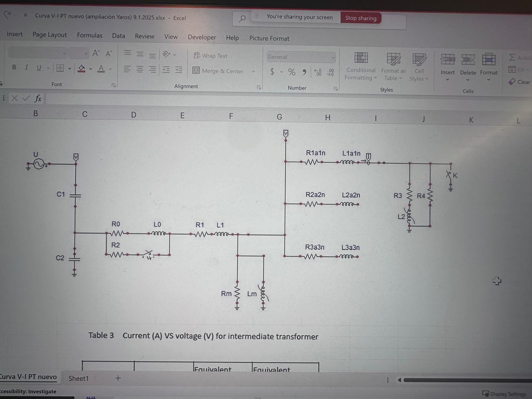Click the Increase Indent icon

tap(179, 70)
